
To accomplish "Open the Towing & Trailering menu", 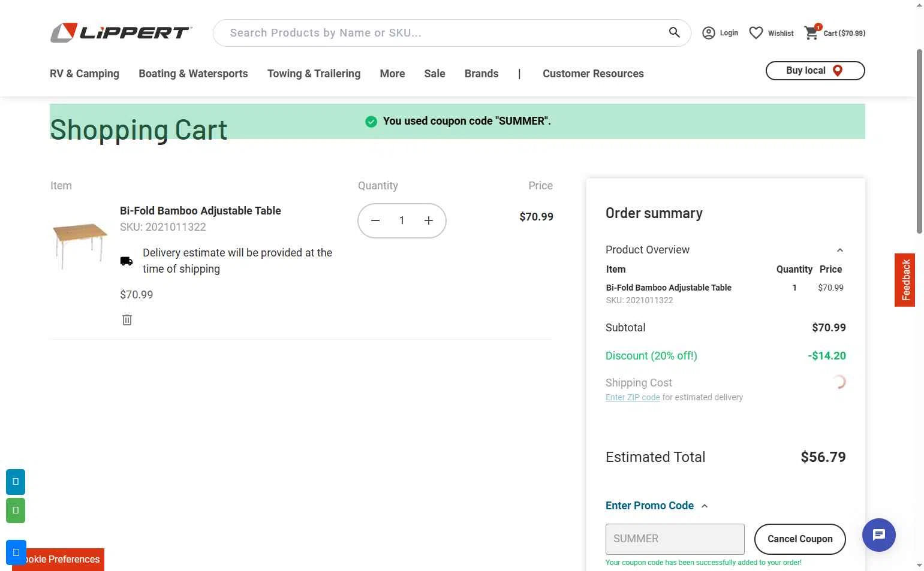I will [x=314, y=74].
